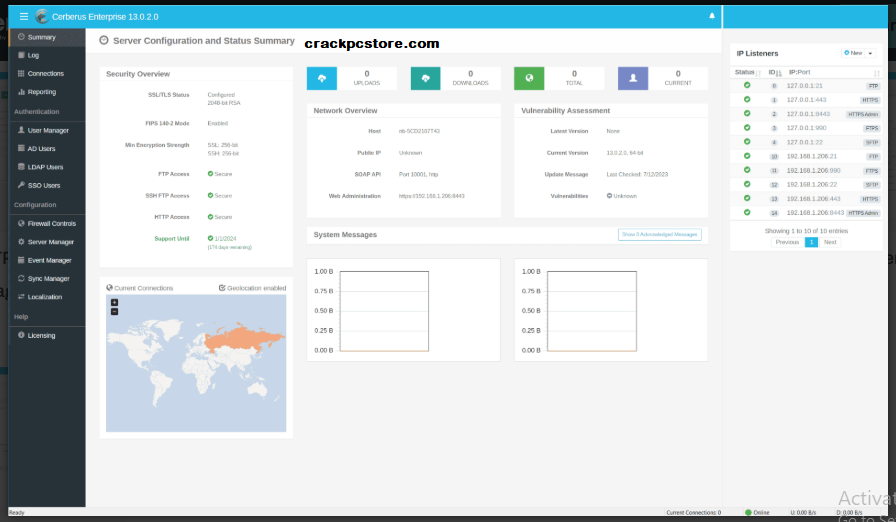
Task: Select listener 192.168.1.206:21
Action: point(806,156)
